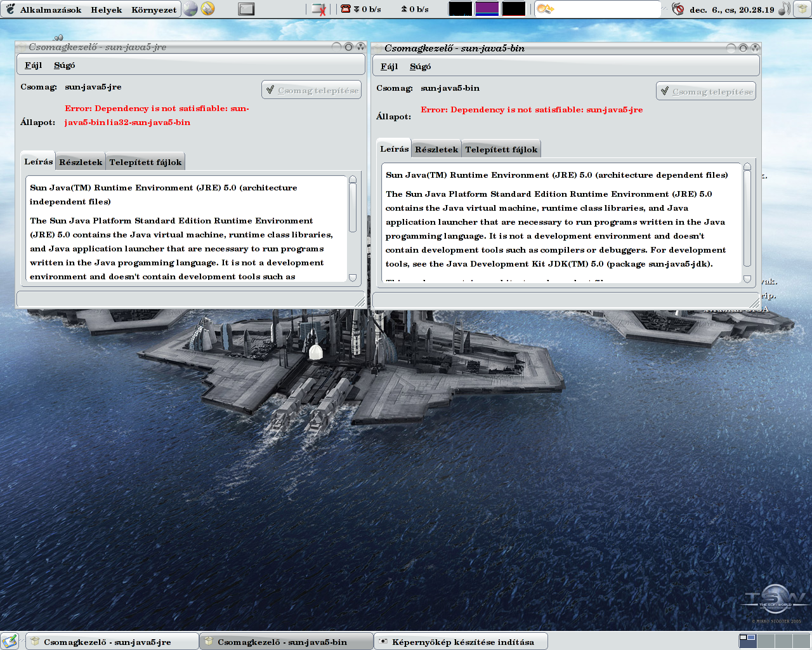
Task: Click the red telephone modem icon
Action: (346, 8)
